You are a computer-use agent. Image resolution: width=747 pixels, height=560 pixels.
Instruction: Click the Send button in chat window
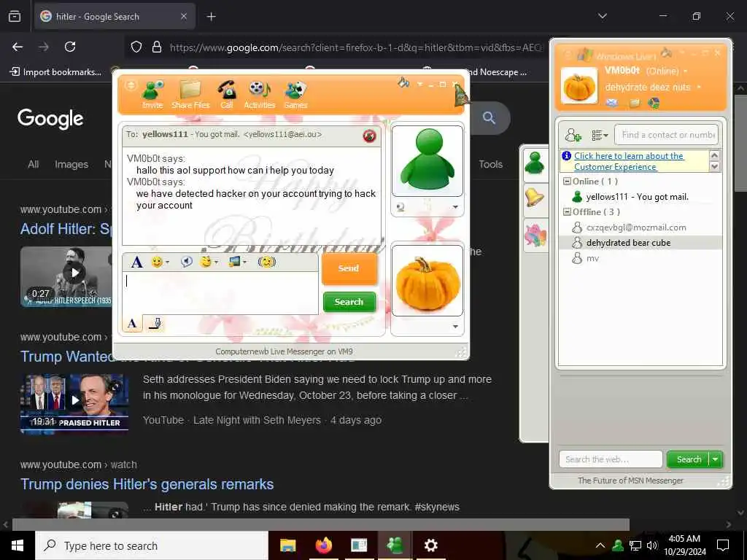point(349,268)
